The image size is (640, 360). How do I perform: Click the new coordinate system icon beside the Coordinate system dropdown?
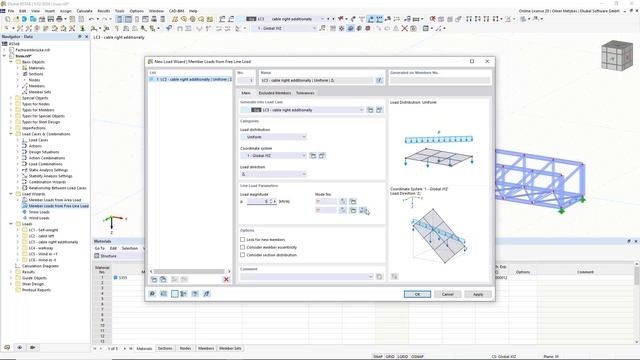tap(313, 156)
